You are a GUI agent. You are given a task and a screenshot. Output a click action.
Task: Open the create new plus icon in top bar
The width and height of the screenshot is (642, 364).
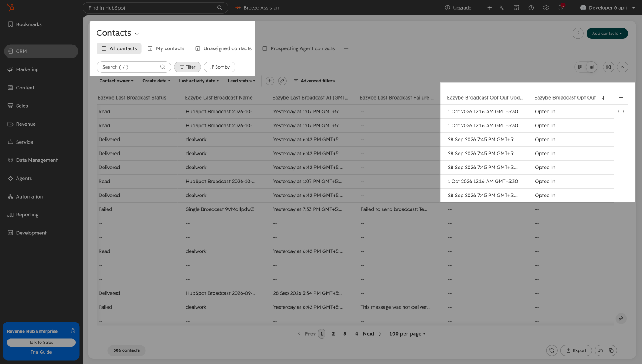pyautogui.click(x=490, y=8)
